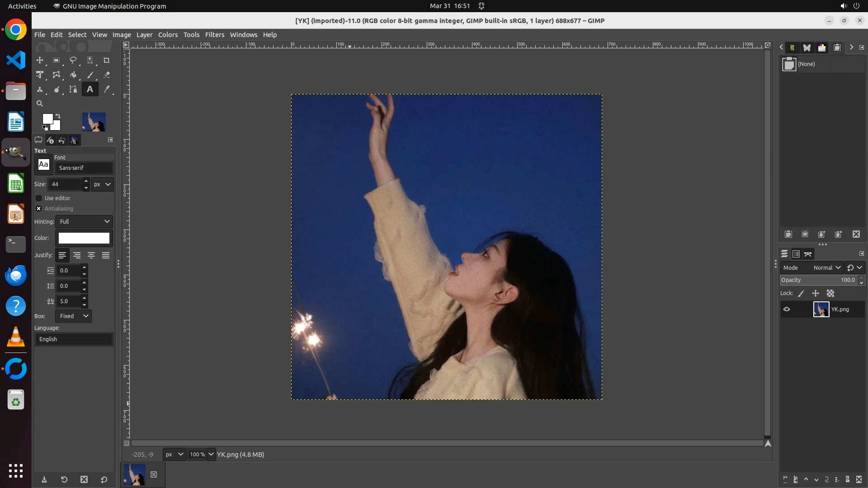Click the Sans-serif font name field
Viewport: 868px width, 488px height.
tap(84, 168)
